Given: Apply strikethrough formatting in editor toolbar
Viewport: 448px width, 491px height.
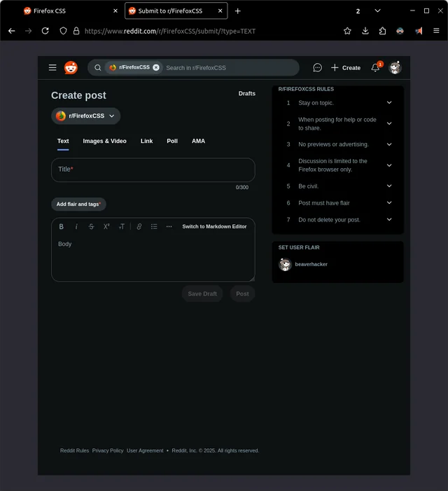Looking at the screenshot, I should [x=91, y=226].
